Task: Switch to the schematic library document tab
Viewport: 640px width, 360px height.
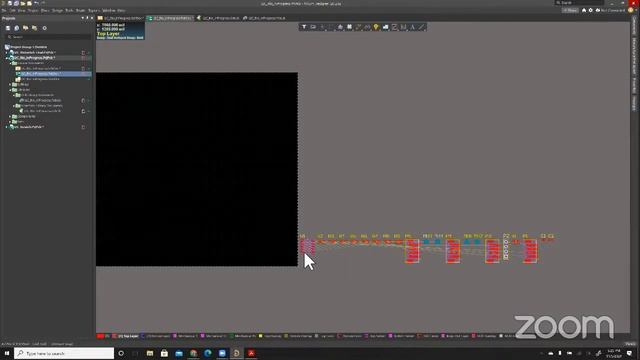Action: pyautogui.click(x=218, y=18)
